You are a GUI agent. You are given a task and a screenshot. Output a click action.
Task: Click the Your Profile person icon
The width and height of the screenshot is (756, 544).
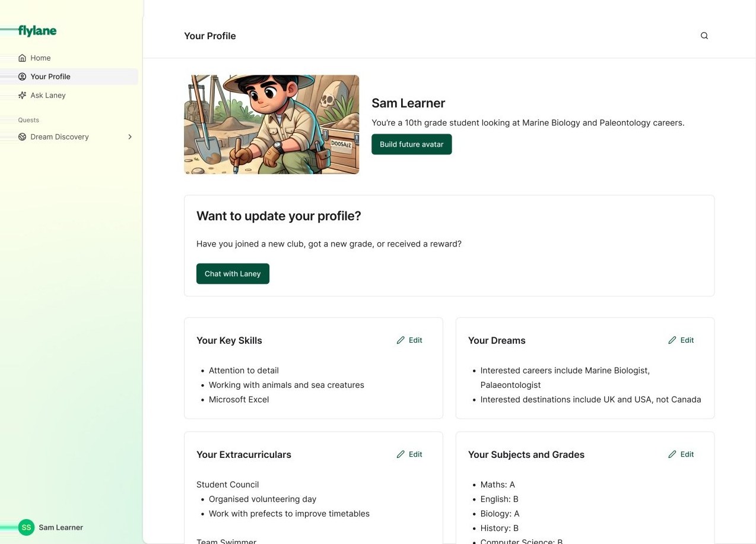pyautogui.click(x=23, y=77)
